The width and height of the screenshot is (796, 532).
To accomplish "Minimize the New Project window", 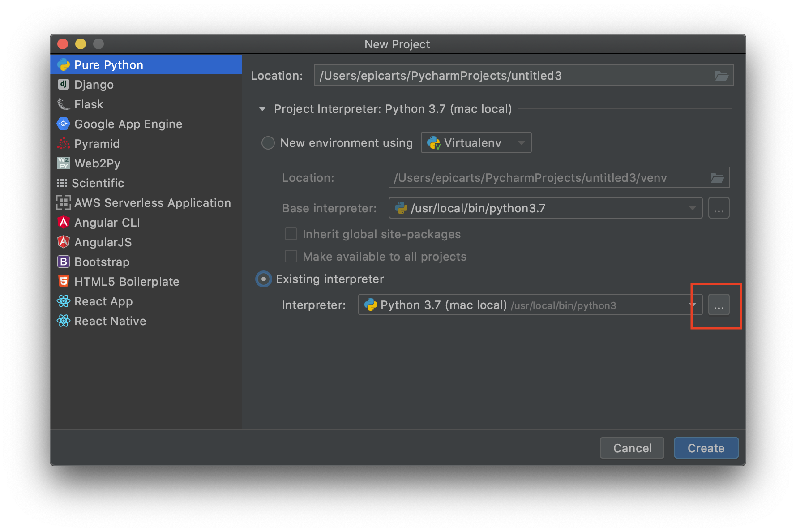I will click(81, 44).
